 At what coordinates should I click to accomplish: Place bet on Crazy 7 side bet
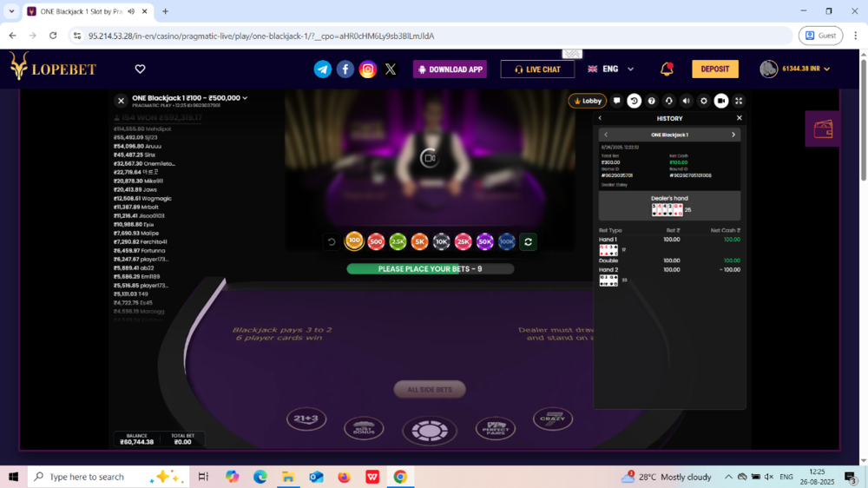point(553,419)
